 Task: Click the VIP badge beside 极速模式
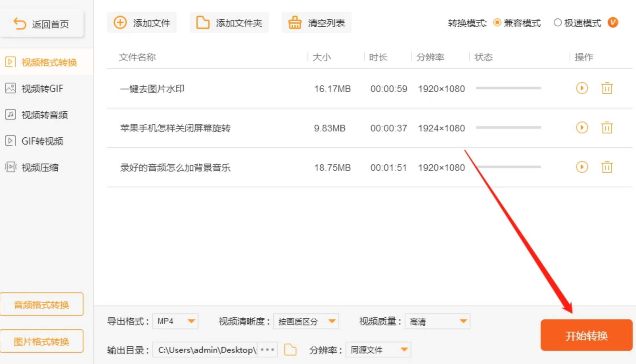pos(613,23)
